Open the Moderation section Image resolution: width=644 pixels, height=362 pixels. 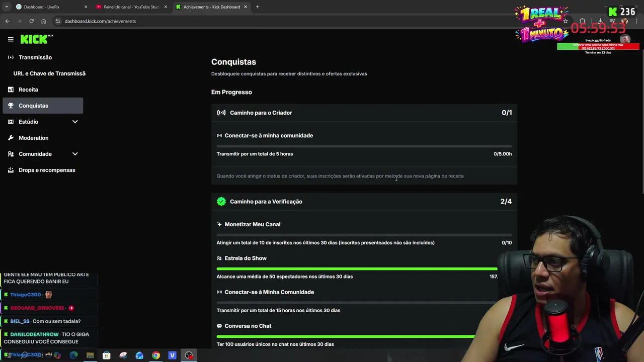[x=43, y=138]
